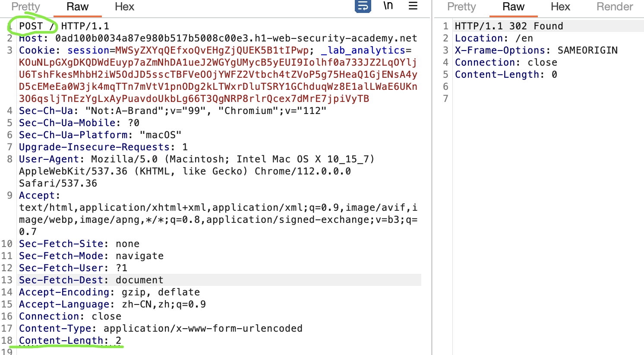Click the Sec-Fetch-Dest header line
Screen dimensions: 644x355
tap(91, 280)
